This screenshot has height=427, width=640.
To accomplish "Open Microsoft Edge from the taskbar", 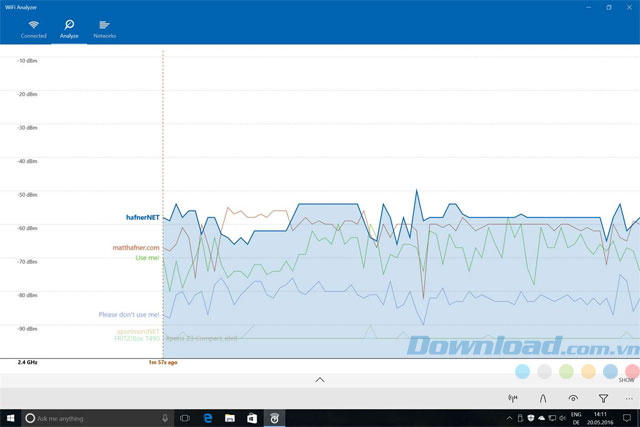I will (208, 417).
